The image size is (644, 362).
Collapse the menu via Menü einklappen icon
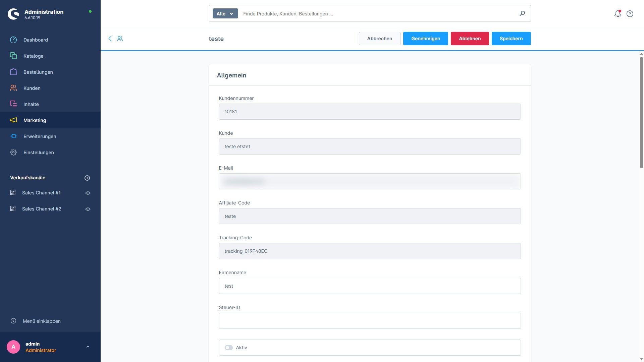point(13,321)
